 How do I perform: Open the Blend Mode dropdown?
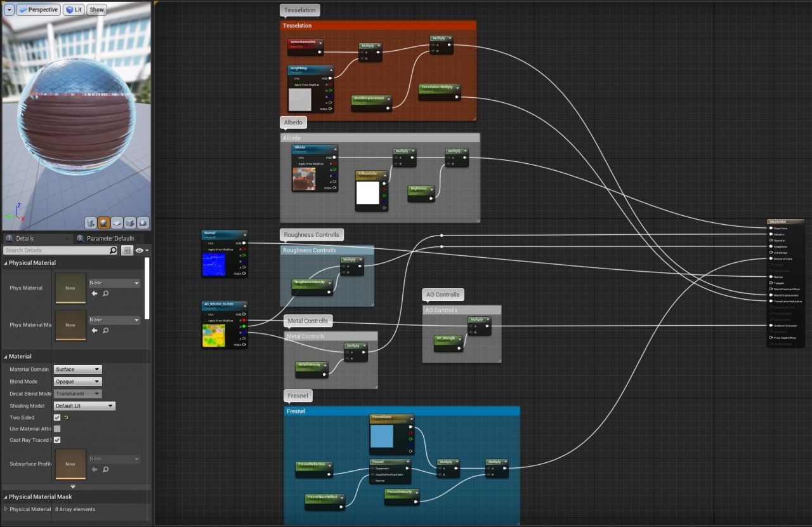[77, 382]
